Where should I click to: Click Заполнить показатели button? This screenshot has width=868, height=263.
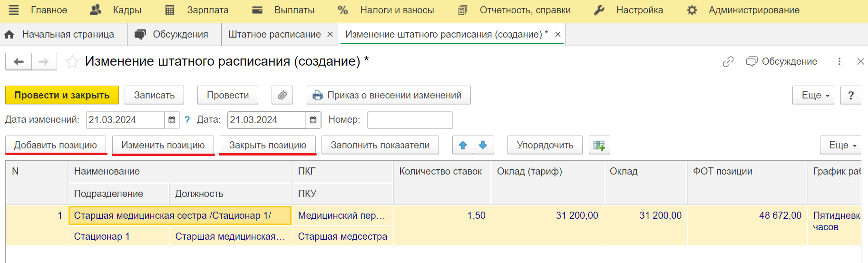click(380, 145)
